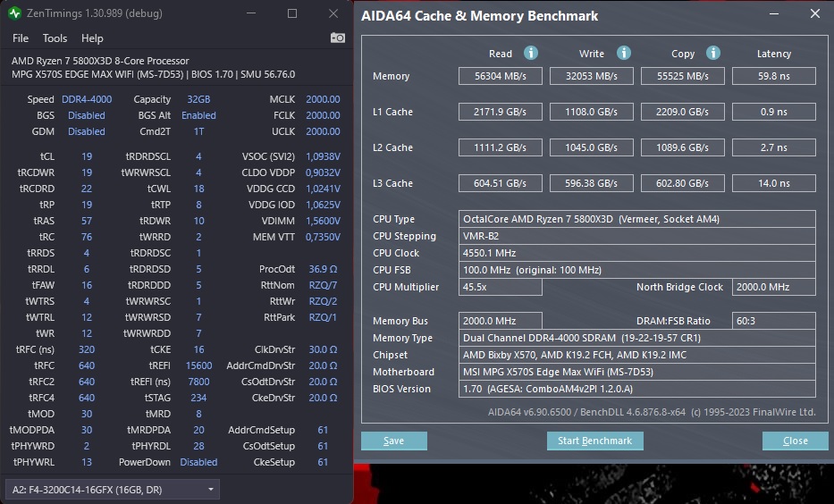Click the VDIMM 1,5600V value
Image resolution: width=834 pixels, height=504 pixels.
323,221
